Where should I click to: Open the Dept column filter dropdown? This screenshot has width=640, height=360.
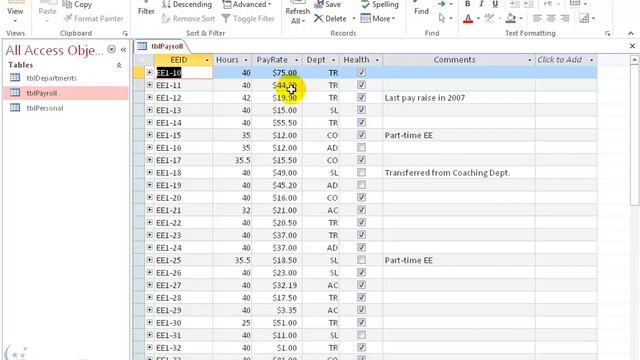coord(333,60)
